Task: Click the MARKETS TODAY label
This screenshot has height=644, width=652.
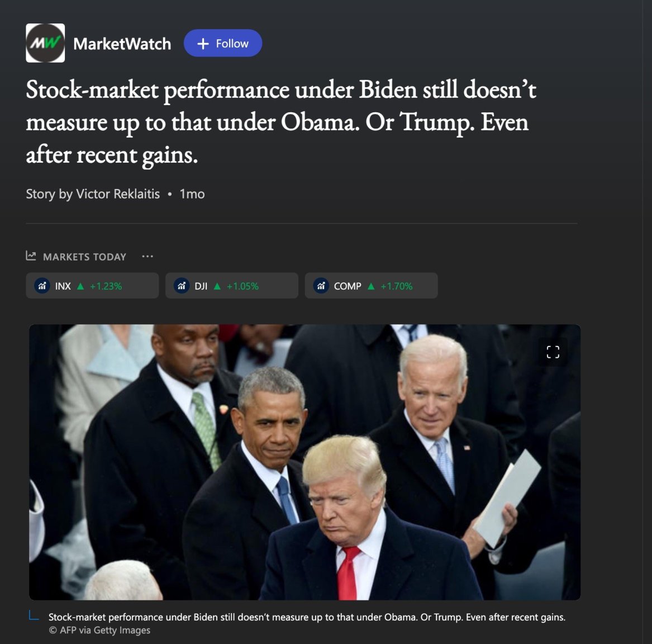Action: coord(84,257)
